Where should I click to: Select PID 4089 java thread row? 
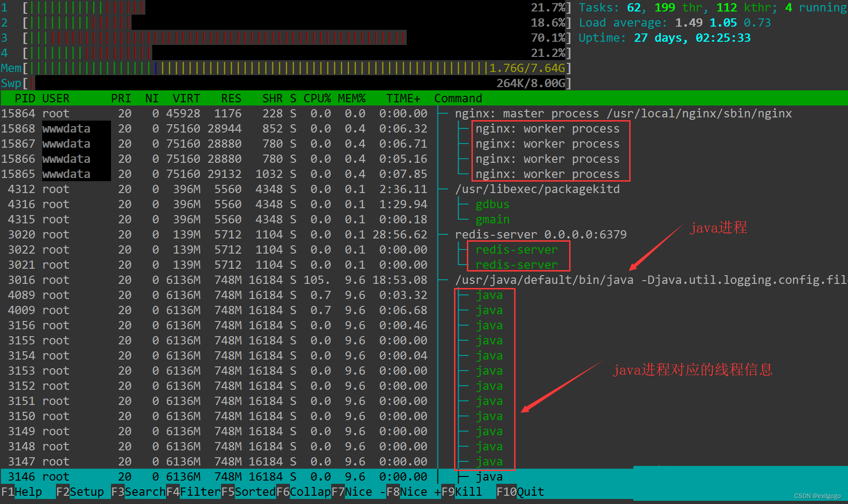coord(424,295)
